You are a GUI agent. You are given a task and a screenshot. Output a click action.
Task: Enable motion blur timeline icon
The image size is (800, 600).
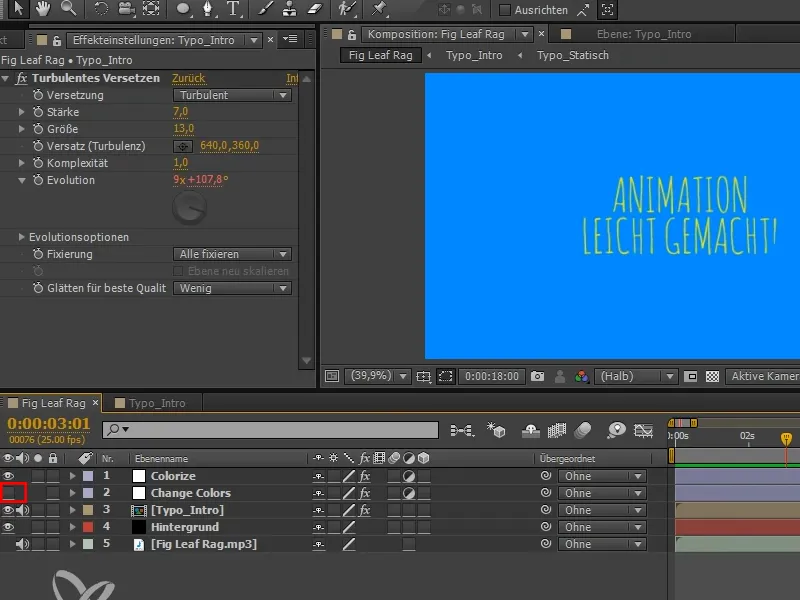pos(583,431)
